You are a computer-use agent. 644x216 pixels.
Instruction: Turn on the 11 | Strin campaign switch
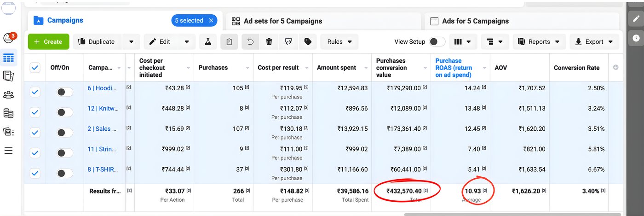pyautogui.click(x=65, y=153)
